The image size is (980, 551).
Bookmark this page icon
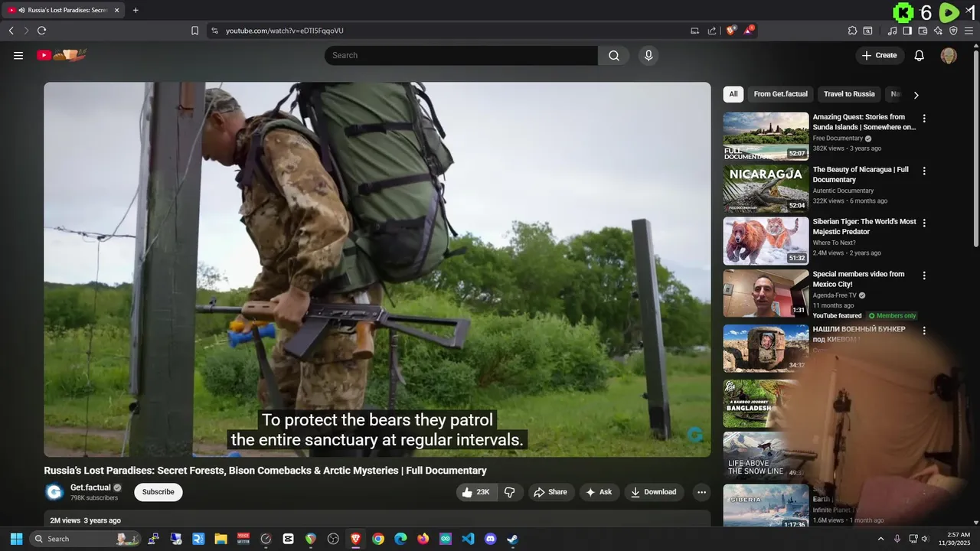[194, 31]
